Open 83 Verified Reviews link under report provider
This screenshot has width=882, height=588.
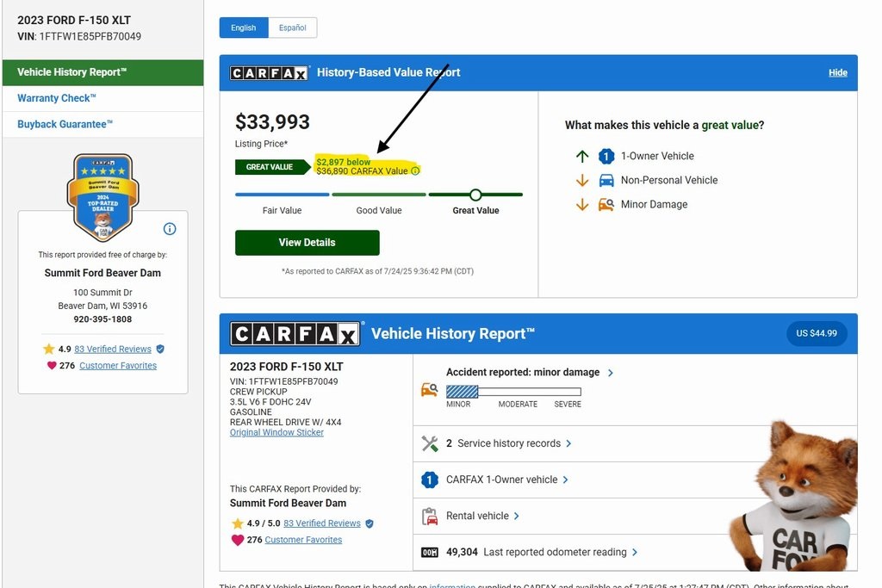point(322,523)
